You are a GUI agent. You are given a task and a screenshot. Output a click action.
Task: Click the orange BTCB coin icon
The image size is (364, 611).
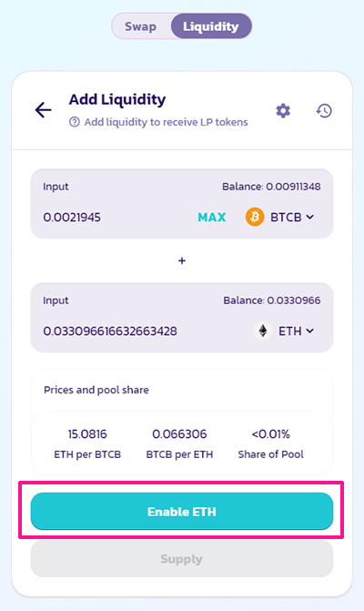(x=255, y=217)
